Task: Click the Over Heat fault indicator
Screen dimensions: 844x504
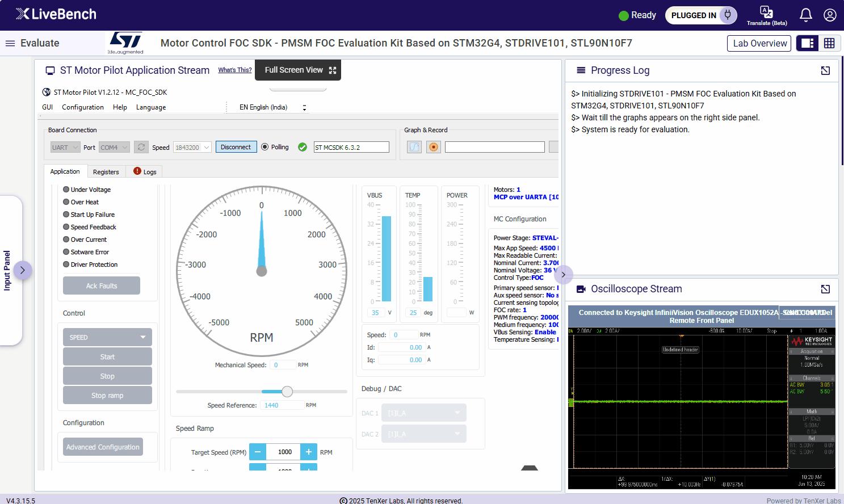Action: [x=66, y=202]
